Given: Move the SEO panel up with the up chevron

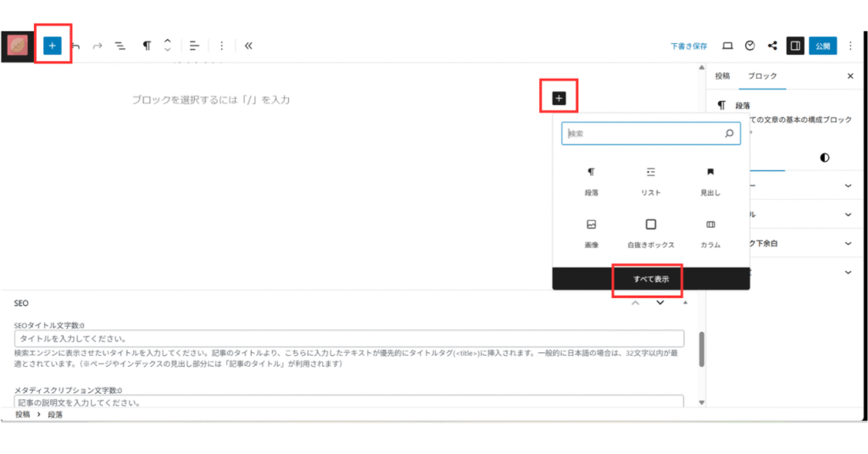Looking at the screenshot, I should pyautogui.click(x=636, y=303).
